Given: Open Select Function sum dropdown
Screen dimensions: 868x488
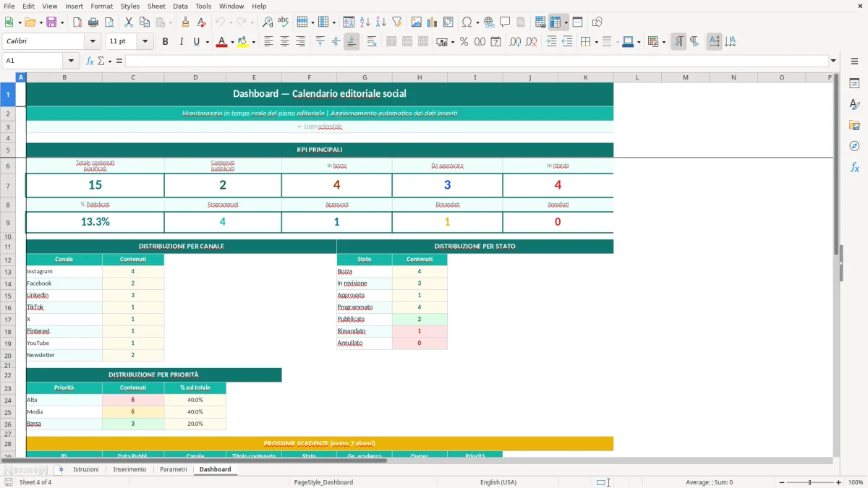Looking at the screenshot, I should point(110,61).
